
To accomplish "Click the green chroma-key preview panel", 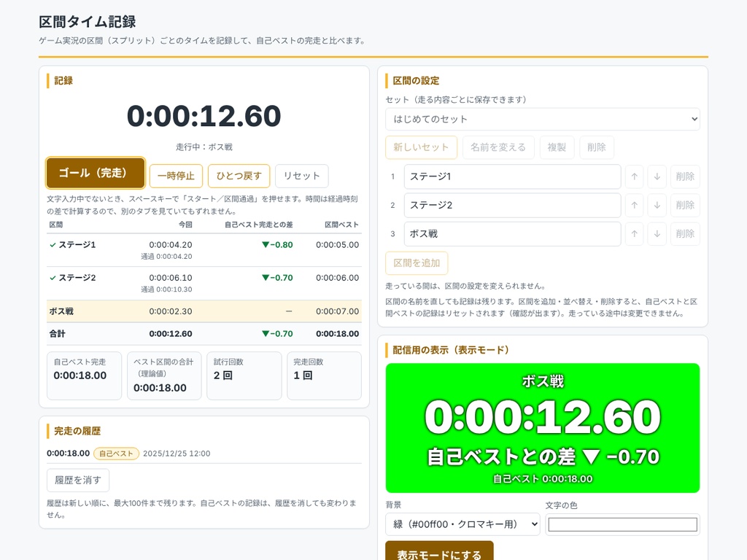I will pos(543,428).
